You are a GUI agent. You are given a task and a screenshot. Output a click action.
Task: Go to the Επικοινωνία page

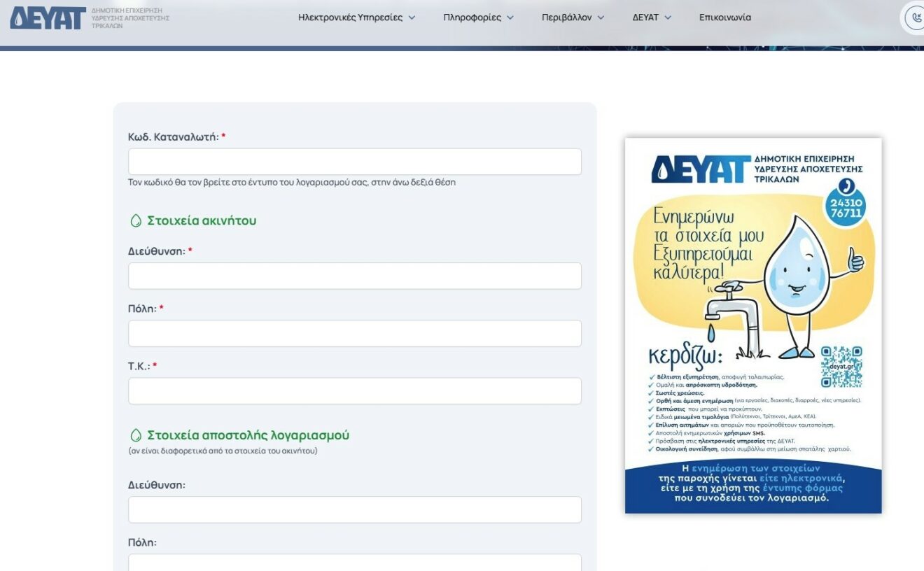coord(725,17)
